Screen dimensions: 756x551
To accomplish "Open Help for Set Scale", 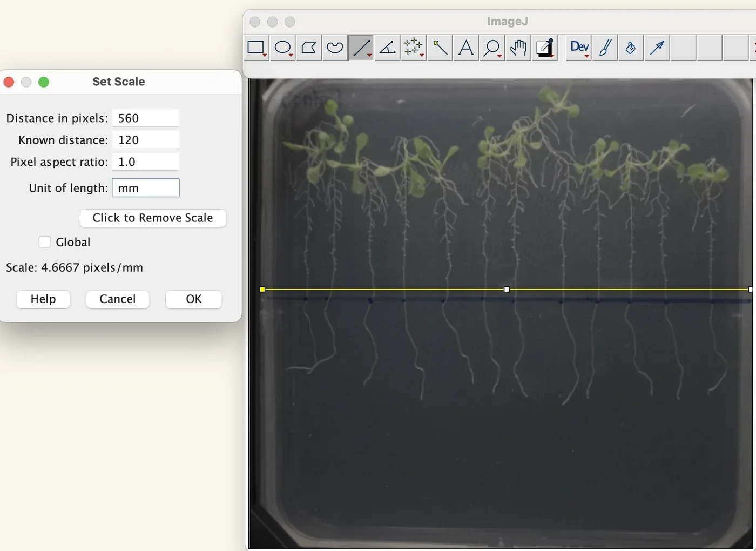I will pos(43,299).
